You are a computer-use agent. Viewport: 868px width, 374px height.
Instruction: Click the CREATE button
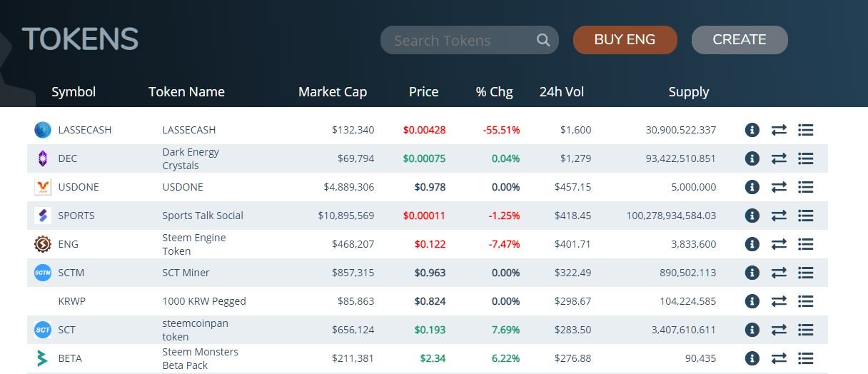740,40
